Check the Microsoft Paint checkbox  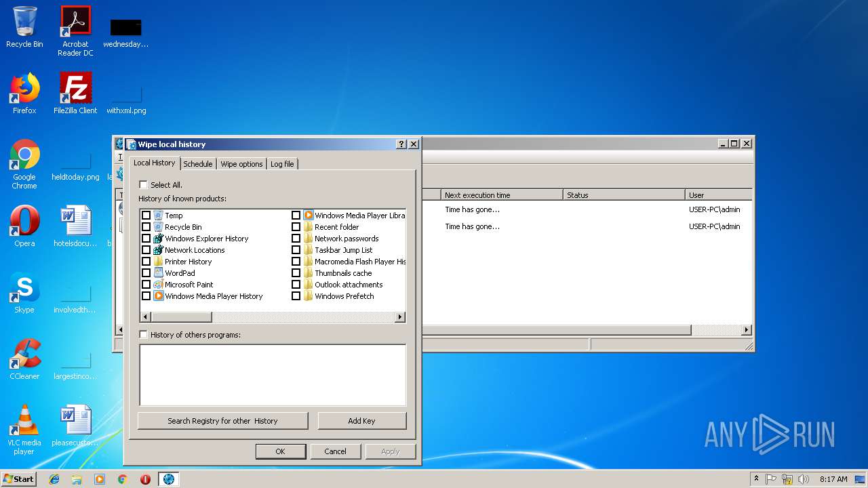click(x=146, y=285)
